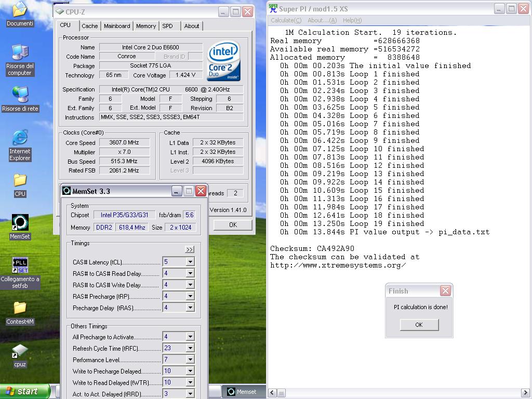532x399 pixels.
Task: Click the Loop 19 finished line
Action: [x=352, y=223]
